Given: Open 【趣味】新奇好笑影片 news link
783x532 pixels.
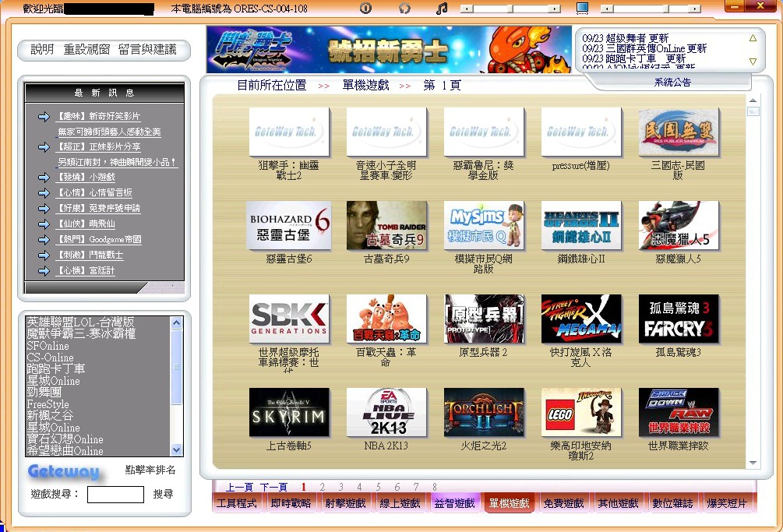Looking at the screenshot, I should pyautogui.click(x=98, y=116).
